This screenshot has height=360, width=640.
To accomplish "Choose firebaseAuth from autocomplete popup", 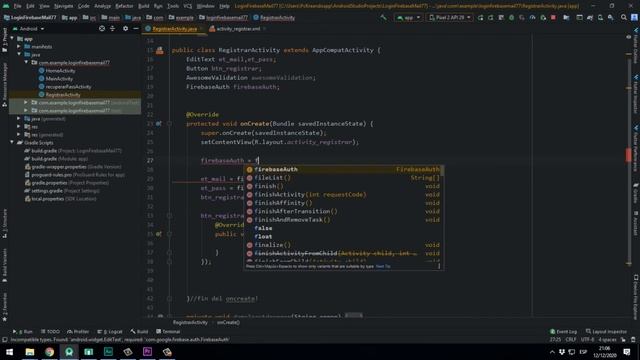I will 344,169.
